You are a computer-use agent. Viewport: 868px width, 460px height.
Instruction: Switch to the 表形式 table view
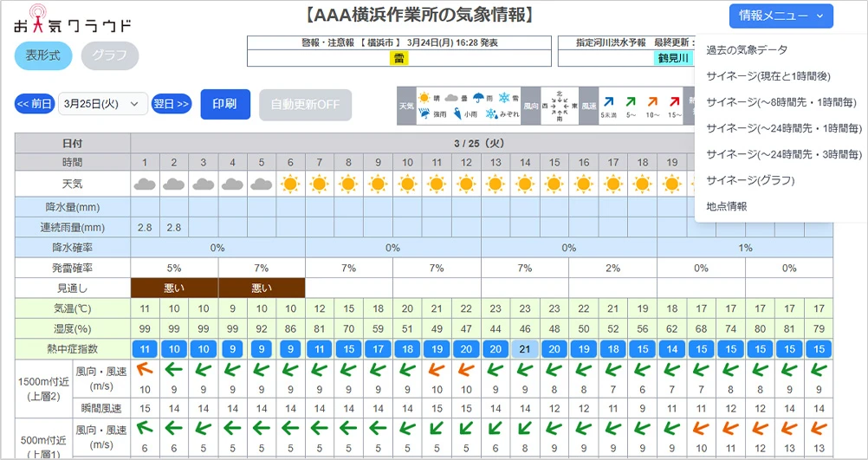(x=43, y=55)
